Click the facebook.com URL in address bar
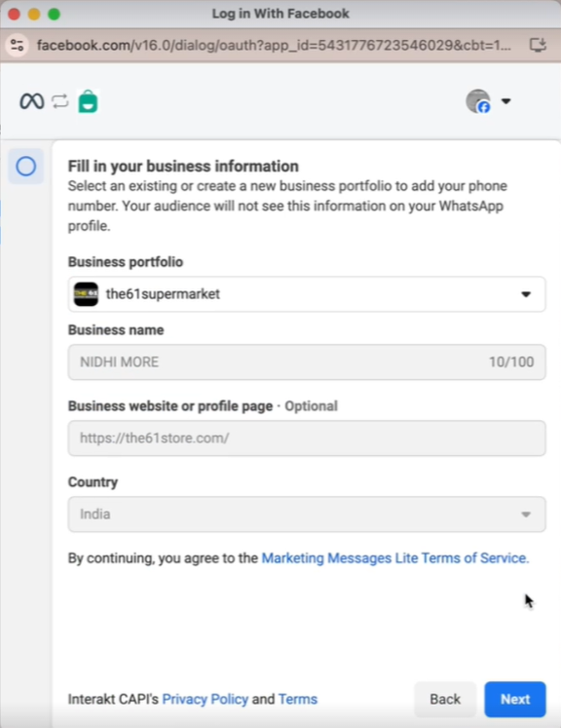This screenshot has height=728, width=561. [274, 45]
